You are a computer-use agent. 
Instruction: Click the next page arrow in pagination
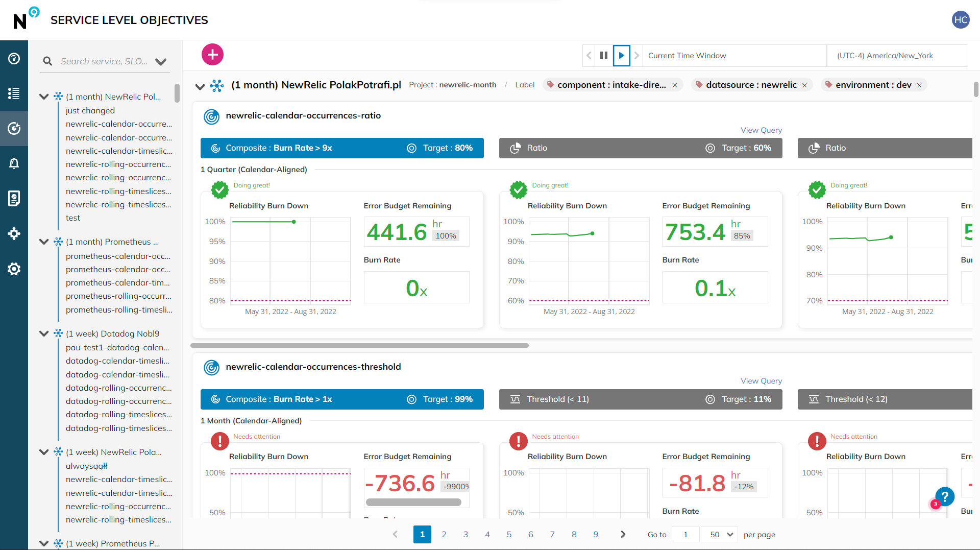(623, 534)
